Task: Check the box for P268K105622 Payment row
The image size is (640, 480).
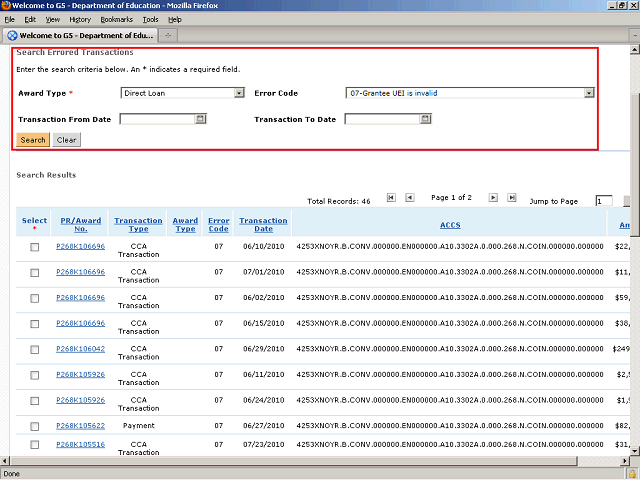Action: (34, 424)
